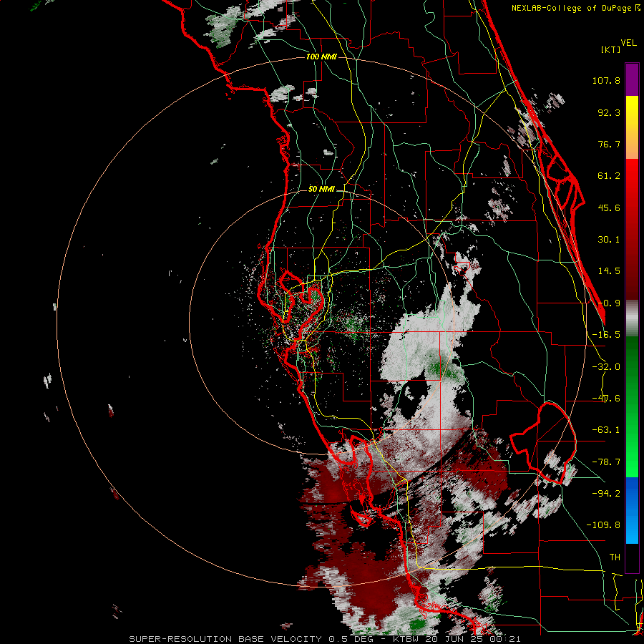
Task: Click the -94.2 velocity scale value
Action: (x=606, y=493)
